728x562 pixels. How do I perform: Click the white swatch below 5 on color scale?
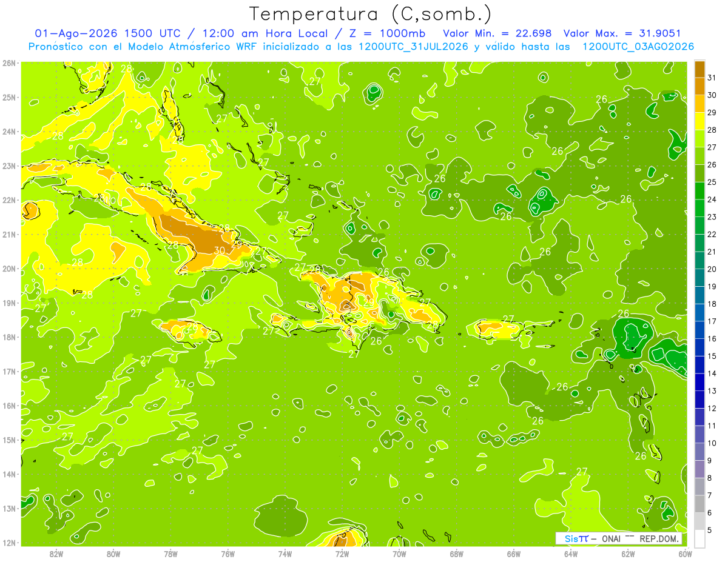point(699,538)
